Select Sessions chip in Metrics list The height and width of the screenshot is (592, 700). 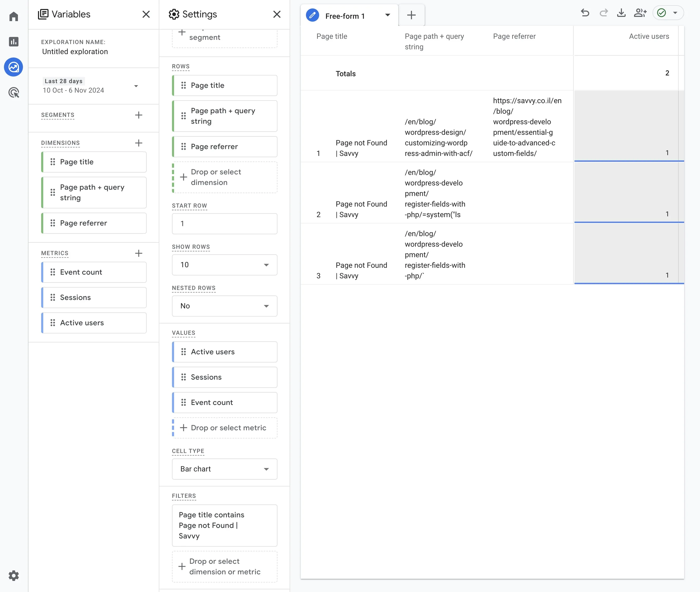tap(94, 297)
